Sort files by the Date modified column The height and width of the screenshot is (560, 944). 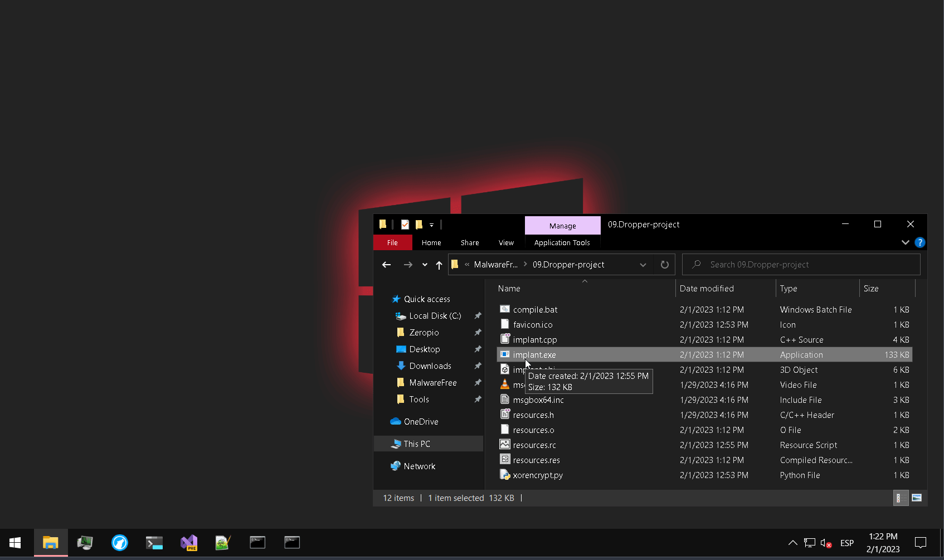(x=707, y=289)
